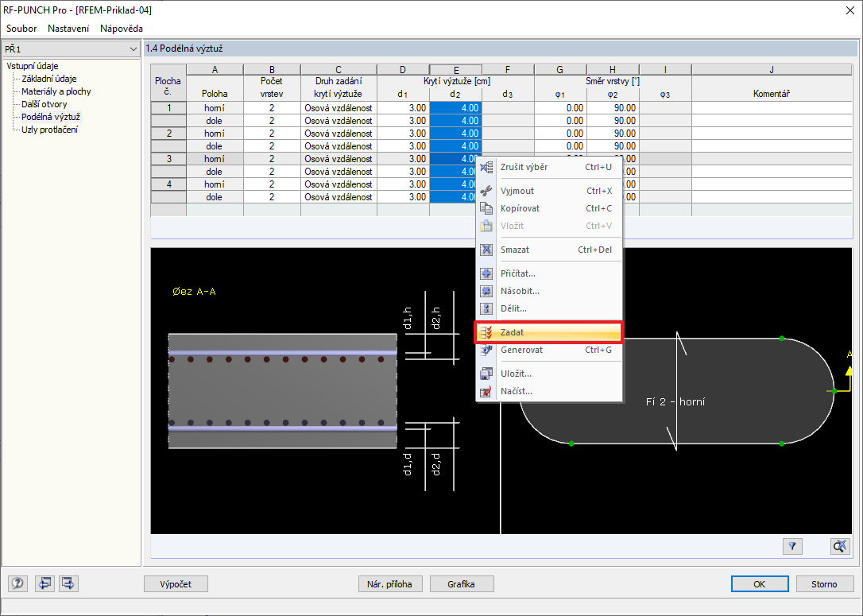The image size is (863, 616).
Task: Confirm with the OK button
Action: click(760, 584)
